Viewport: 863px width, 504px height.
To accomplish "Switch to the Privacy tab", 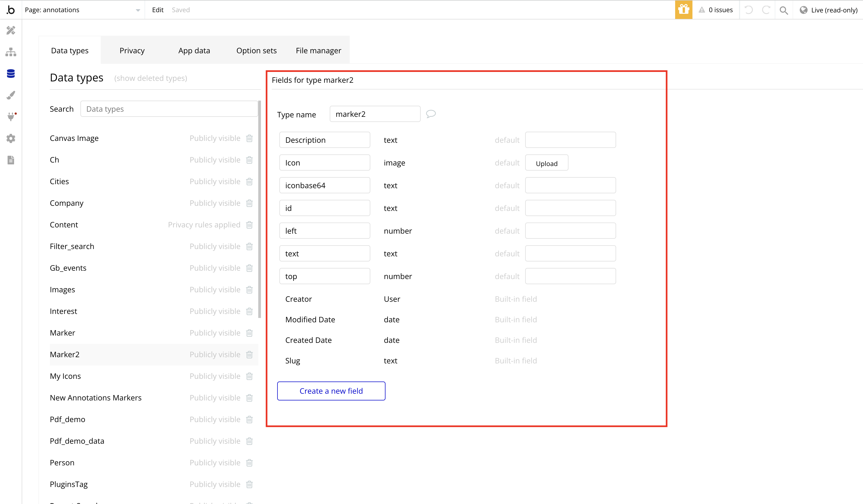I will [132, 50].
